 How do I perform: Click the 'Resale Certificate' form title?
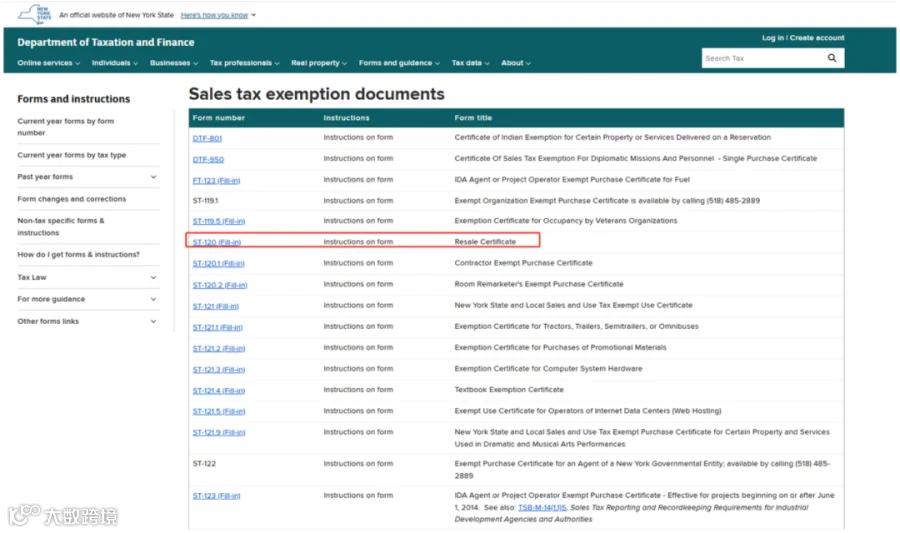click(x=485, y=242)
